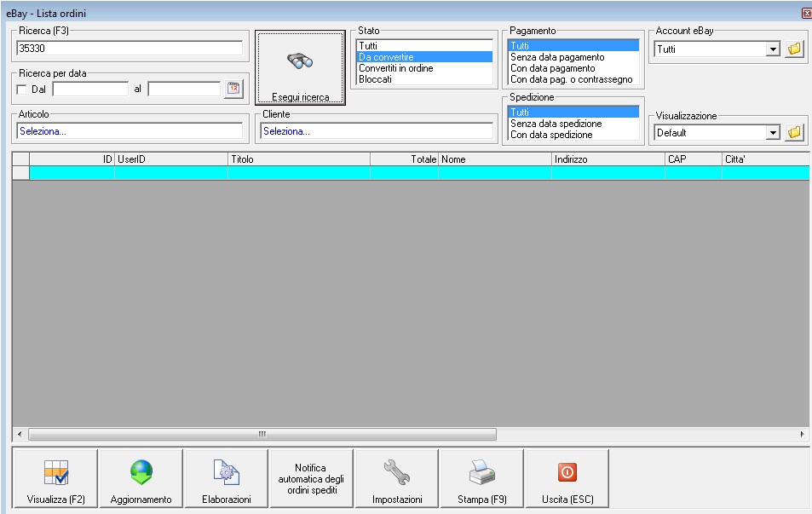Viewport: 812px width, 514px height.
Task: Open Impostazioni wrench settings button
Action: 397,478
